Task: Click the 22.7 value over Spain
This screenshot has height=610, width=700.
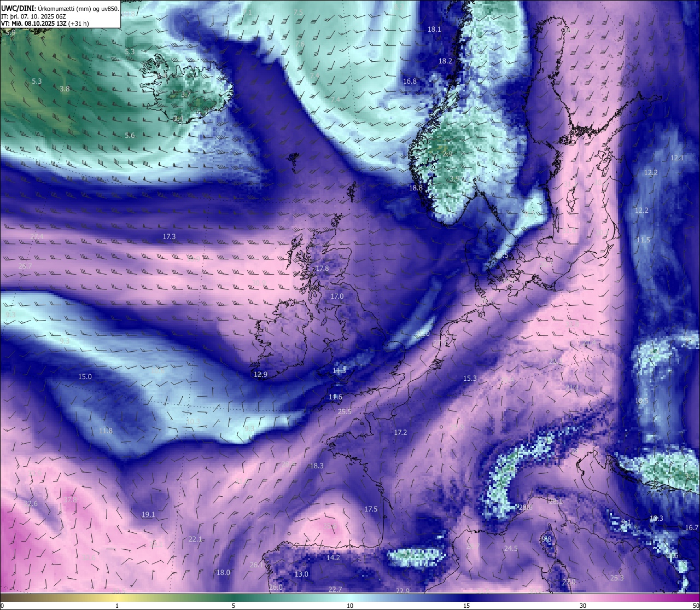Action: 335,589
